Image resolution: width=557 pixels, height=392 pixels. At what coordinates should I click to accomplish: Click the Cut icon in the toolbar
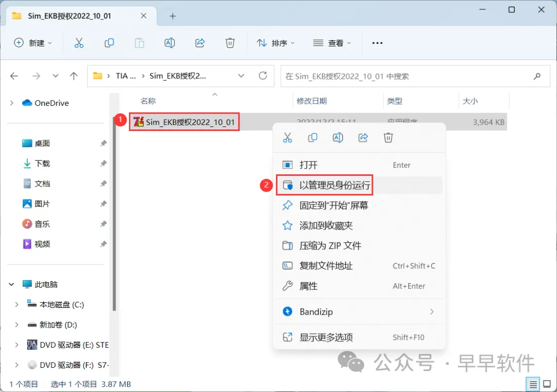(79, 43)
